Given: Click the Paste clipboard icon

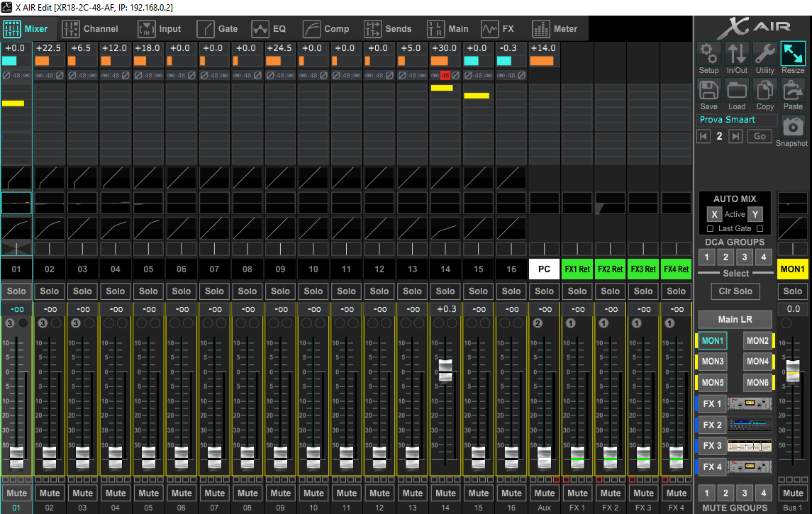Looking at the screenshot, I should (793, 90).
